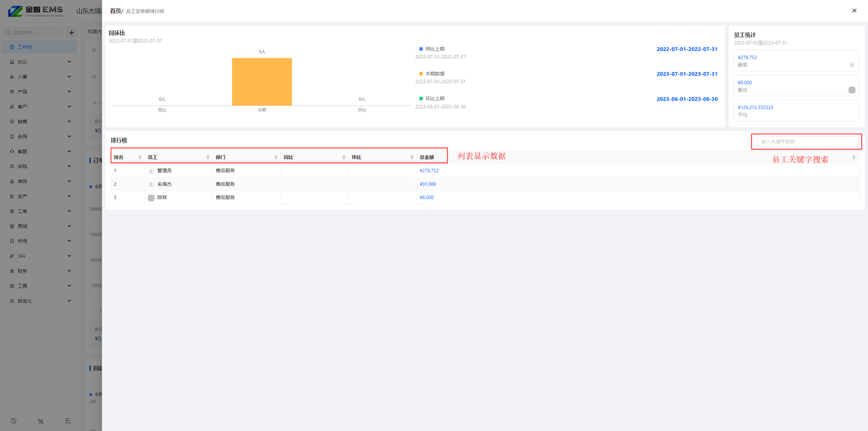Click the 工具 tools icon in sidebar

point(12,286)
